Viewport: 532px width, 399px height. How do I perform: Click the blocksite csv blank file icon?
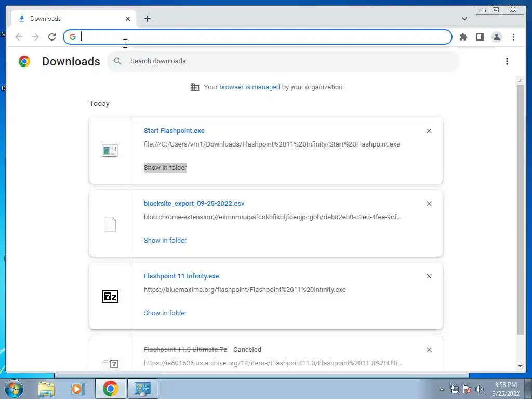coord(110,224)
